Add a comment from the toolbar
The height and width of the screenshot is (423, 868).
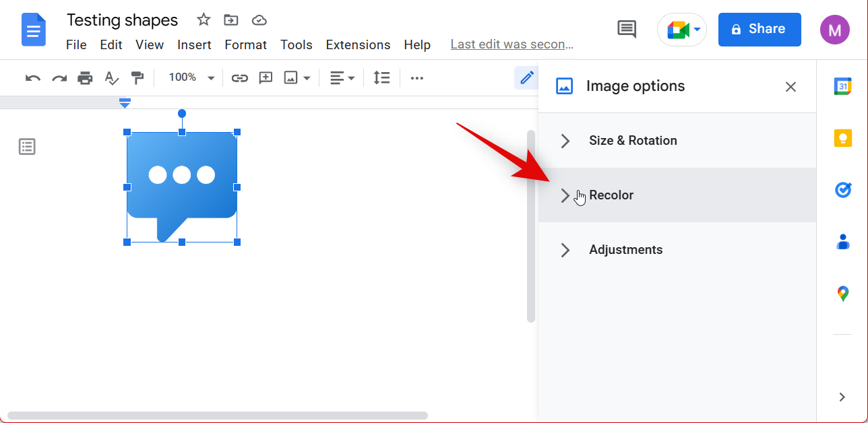click(266, 77)
